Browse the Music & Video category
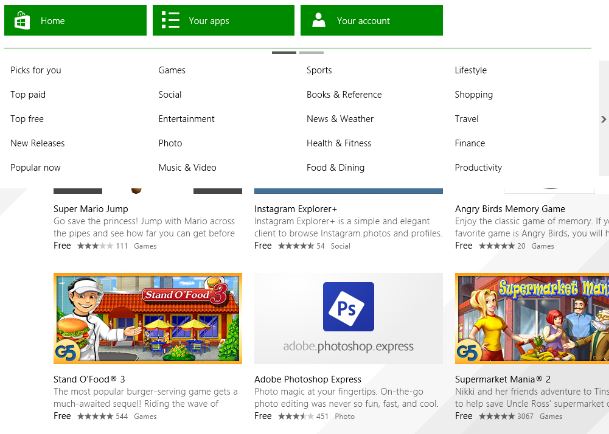The width and height of the screenshot is (609, 434). point(187,168)
